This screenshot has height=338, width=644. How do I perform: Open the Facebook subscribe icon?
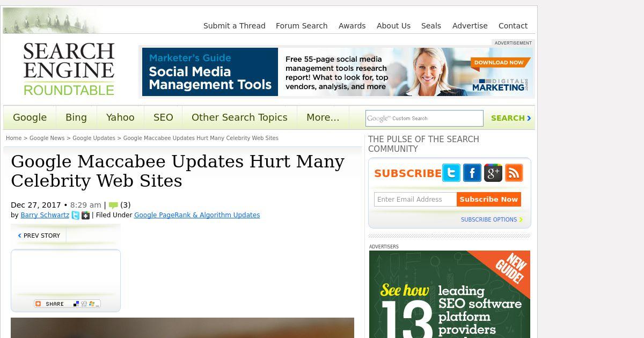point(472,173)
